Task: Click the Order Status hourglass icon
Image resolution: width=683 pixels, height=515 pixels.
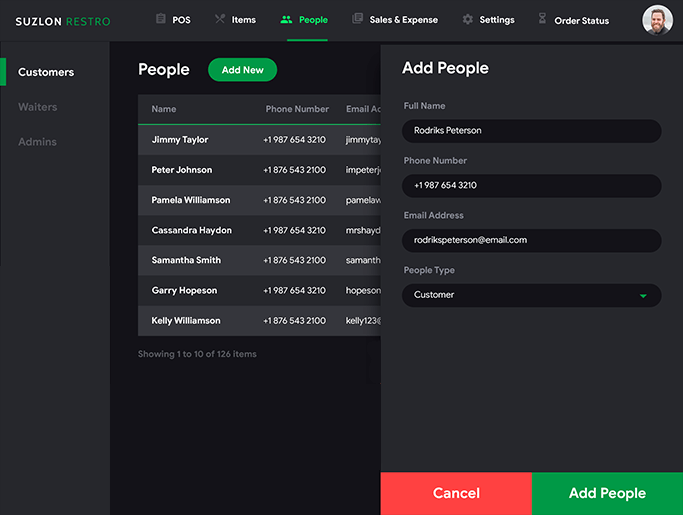Action: pyautogui.click(x=542, y=18)
